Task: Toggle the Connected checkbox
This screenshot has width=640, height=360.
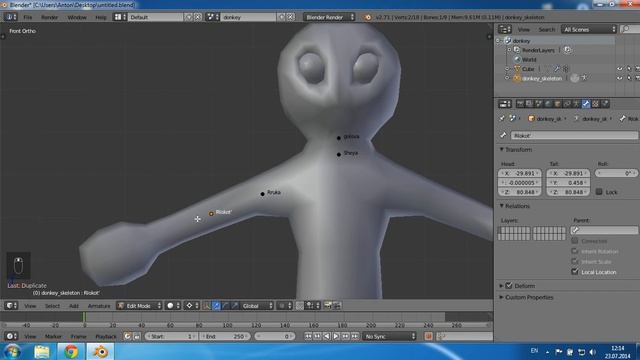Action: point(575,241)
